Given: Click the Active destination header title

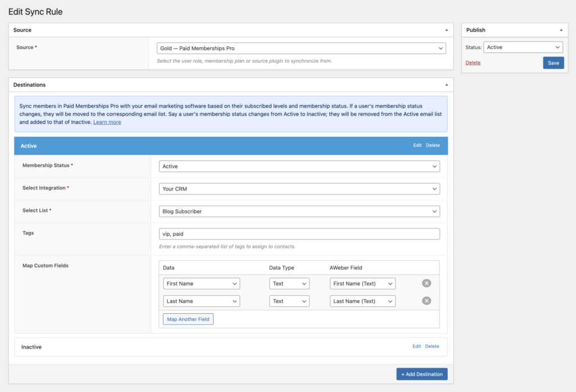Looking at the screenshot, I should tap(29, 146).
